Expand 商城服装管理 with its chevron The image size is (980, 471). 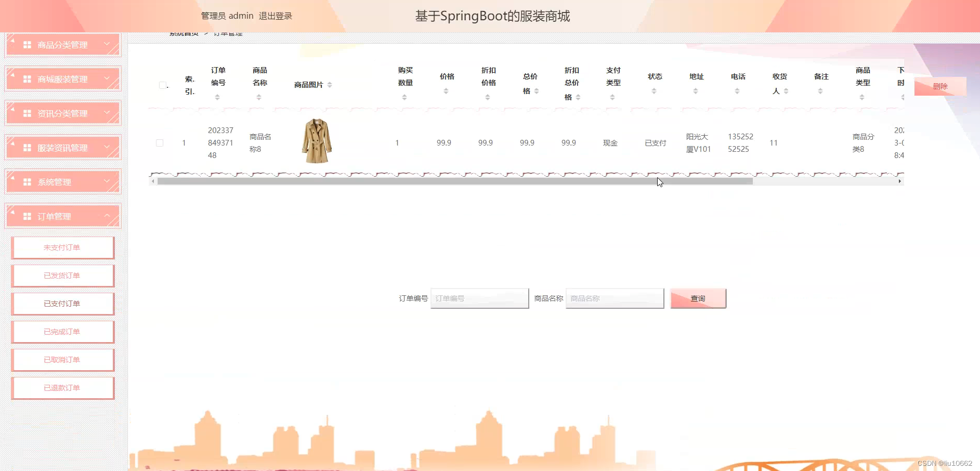pos(107,78)
